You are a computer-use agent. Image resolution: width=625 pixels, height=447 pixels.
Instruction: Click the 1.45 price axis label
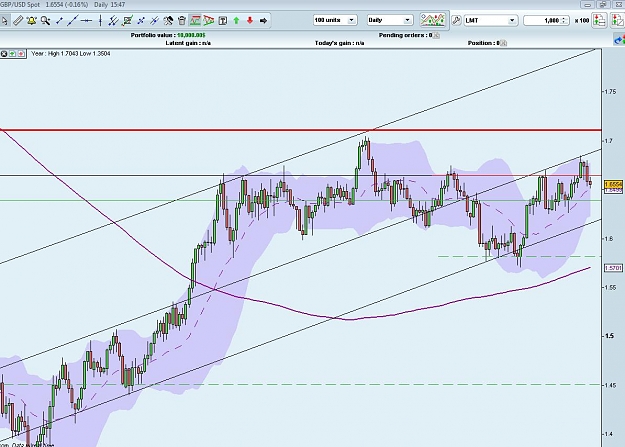[x=610, y=385]
